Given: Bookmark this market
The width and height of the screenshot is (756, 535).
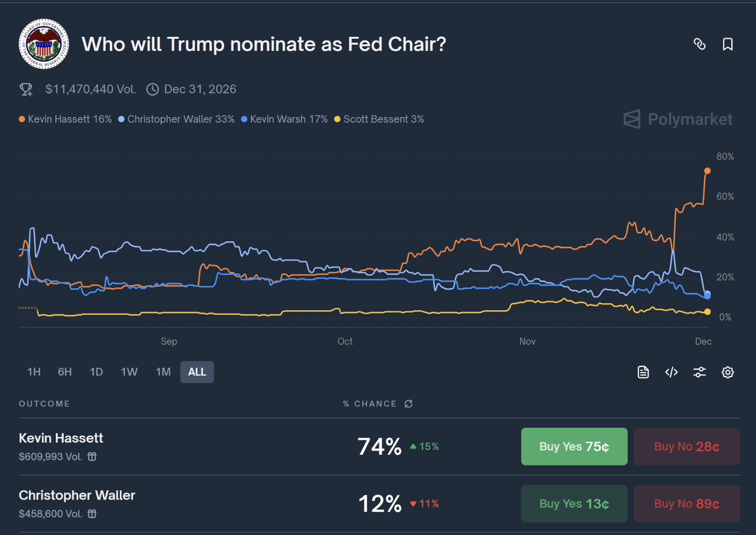Looking at the screenshot, I should coord(728,44).
